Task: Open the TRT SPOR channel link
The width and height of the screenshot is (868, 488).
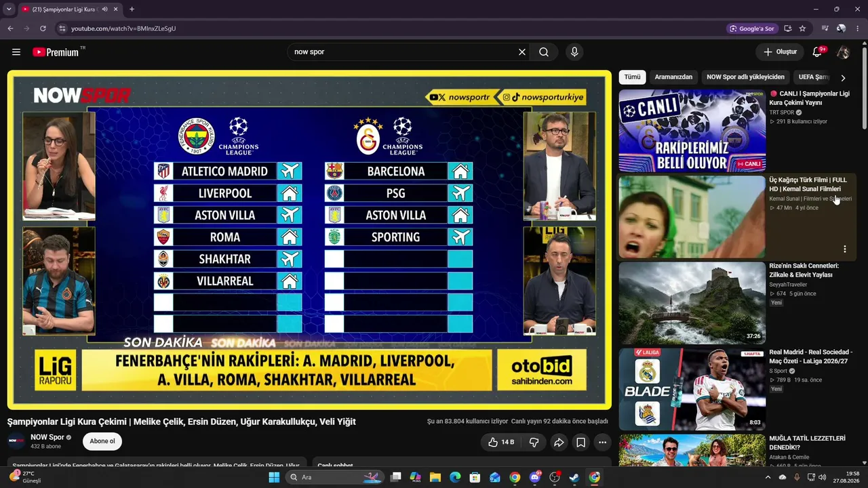Action: click(782, 113)
